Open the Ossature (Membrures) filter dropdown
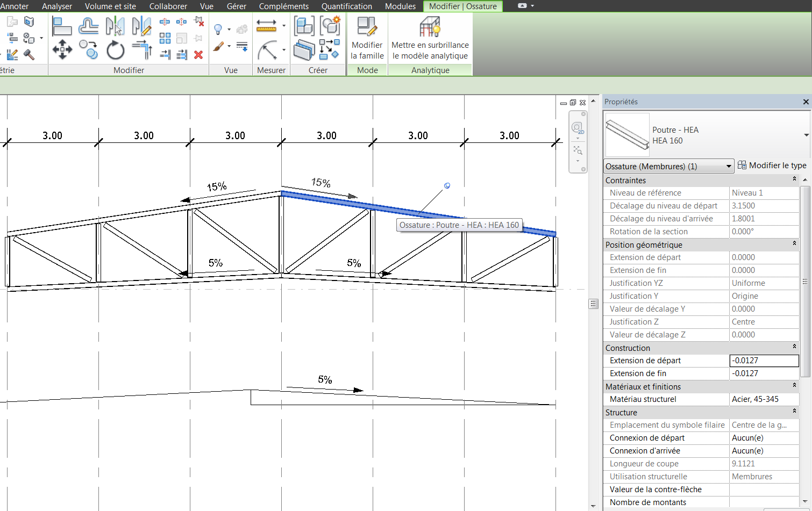The image size is (812, 511). pos(669,166)
